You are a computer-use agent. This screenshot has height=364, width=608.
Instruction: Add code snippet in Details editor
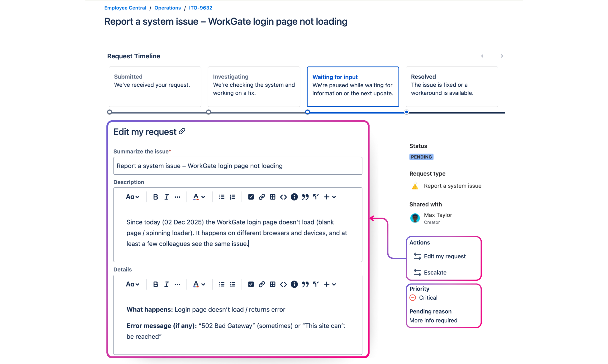(283, 284)
